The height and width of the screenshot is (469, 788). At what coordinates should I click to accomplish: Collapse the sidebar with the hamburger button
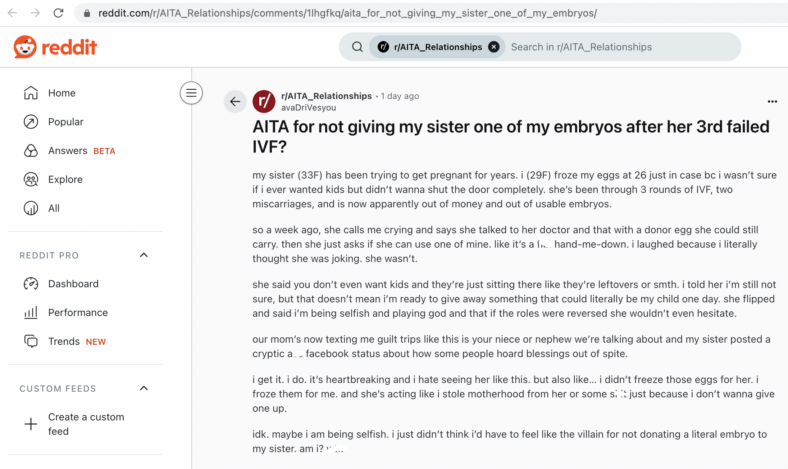coord(191,93)
